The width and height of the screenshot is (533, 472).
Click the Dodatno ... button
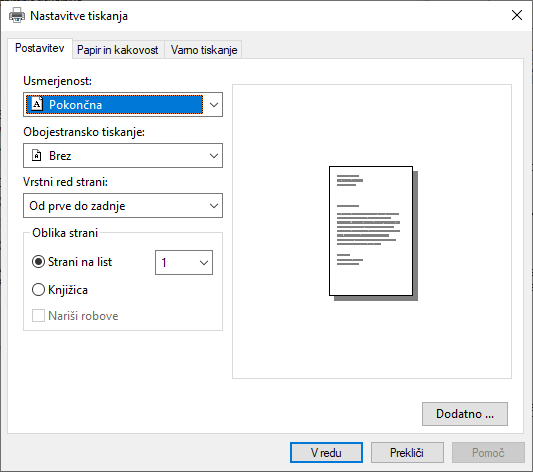465,414
